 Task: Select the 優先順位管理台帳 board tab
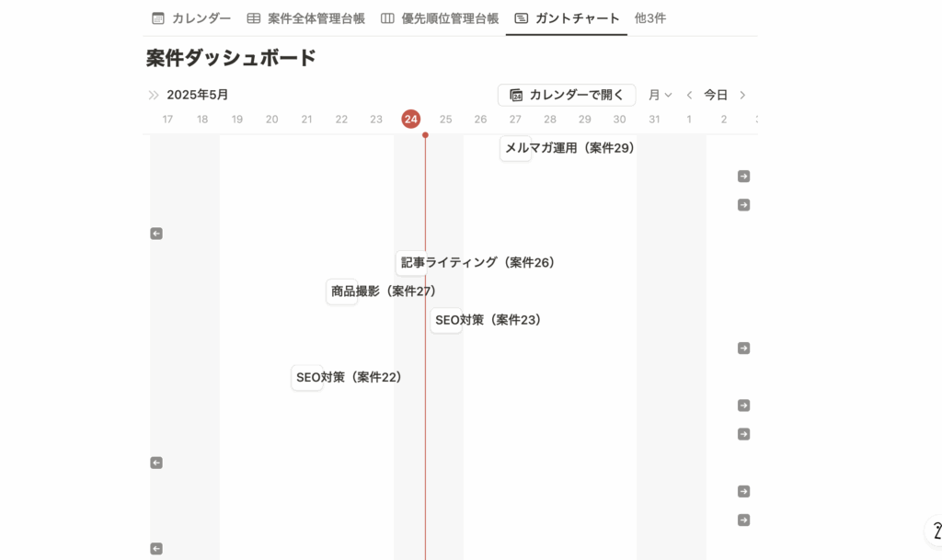pos(440,18)
